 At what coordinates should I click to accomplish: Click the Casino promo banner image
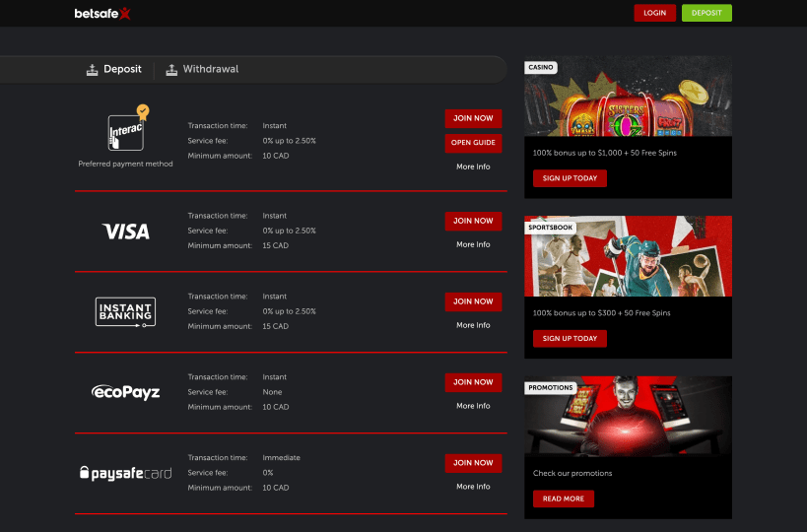coord(628,97)
